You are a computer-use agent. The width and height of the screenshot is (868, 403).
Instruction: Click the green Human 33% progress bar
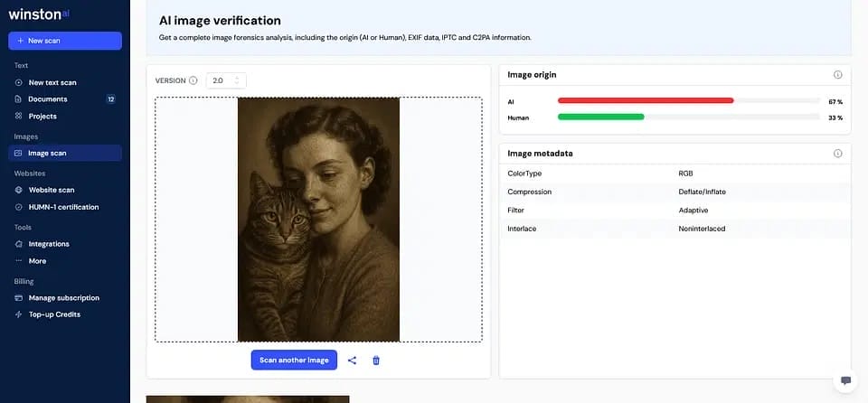600,117
